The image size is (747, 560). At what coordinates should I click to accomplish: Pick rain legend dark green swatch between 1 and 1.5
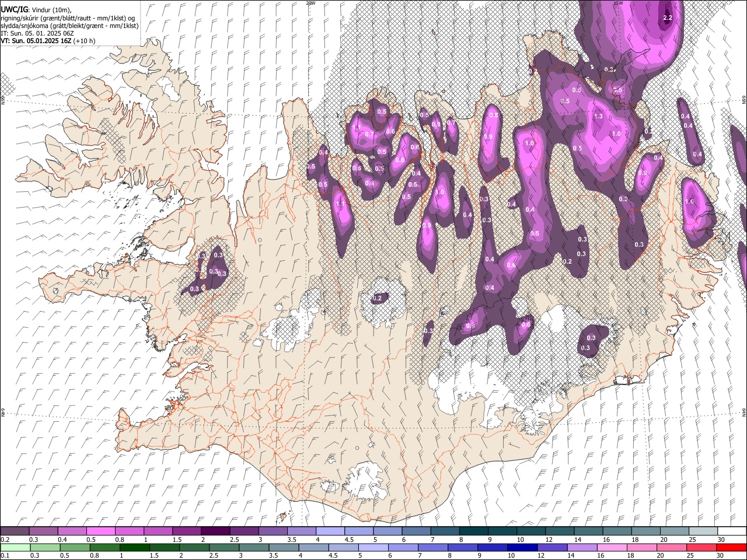[x=134, y=547]
